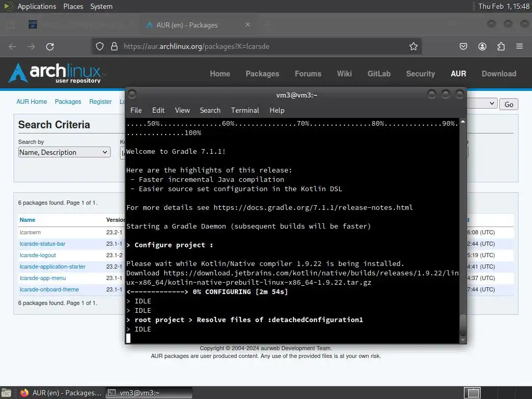Open the Terminal menu in terminal
The width and height of the screenshot is (532, 399).
click(x=245, y=110)
